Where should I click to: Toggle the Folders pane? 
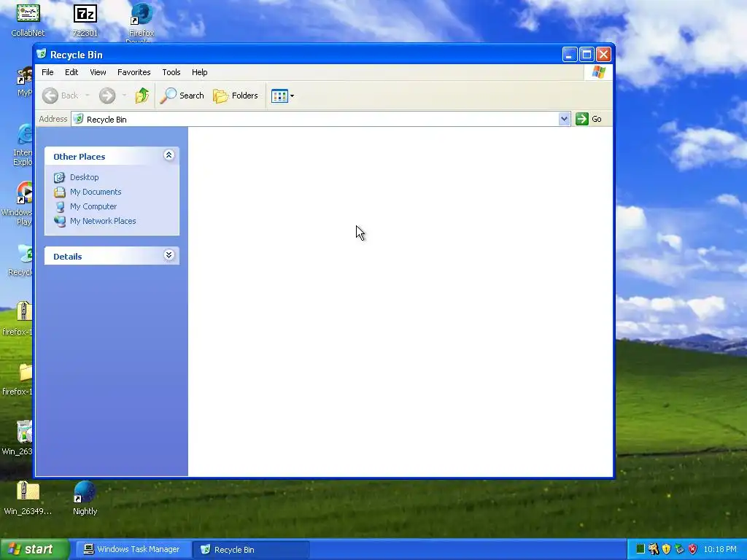pyautogui.click(x=236, y=96)
